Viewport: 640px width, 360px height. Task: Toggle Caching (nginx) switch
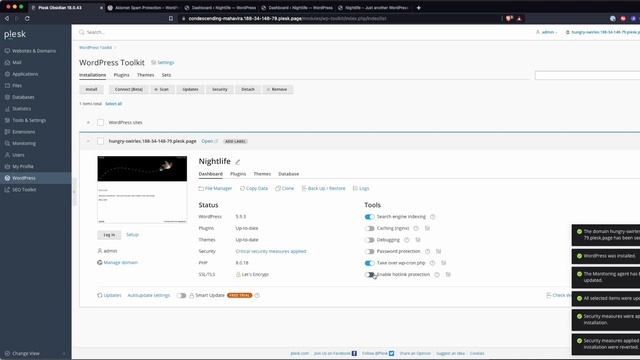tap(369, 228)
